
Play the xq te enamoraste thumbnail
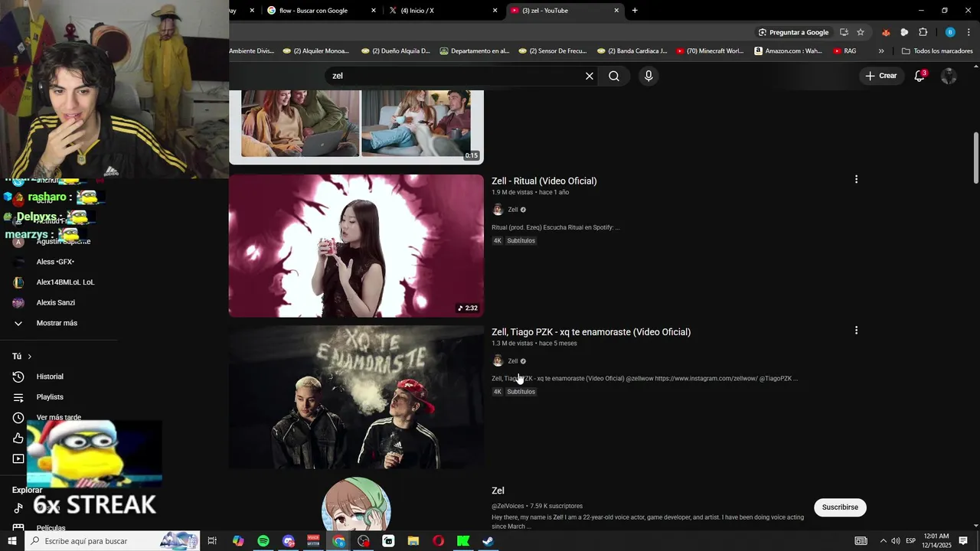(356, 397)
